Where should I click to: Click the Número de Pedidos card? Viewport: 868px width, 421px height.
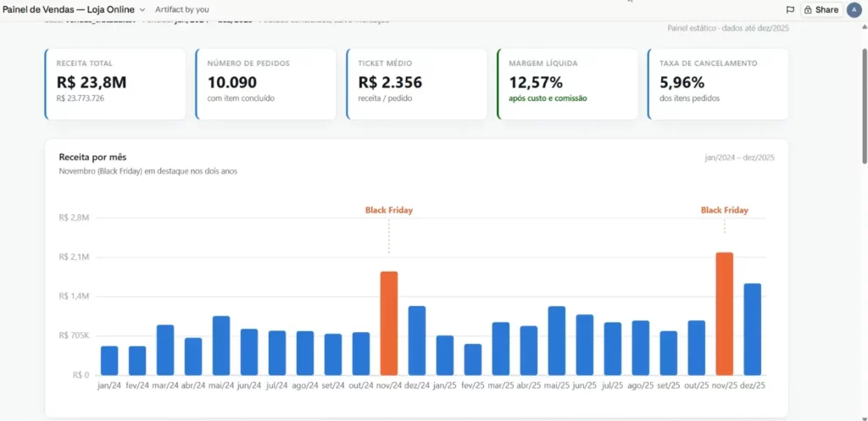(x=265, y=84)
